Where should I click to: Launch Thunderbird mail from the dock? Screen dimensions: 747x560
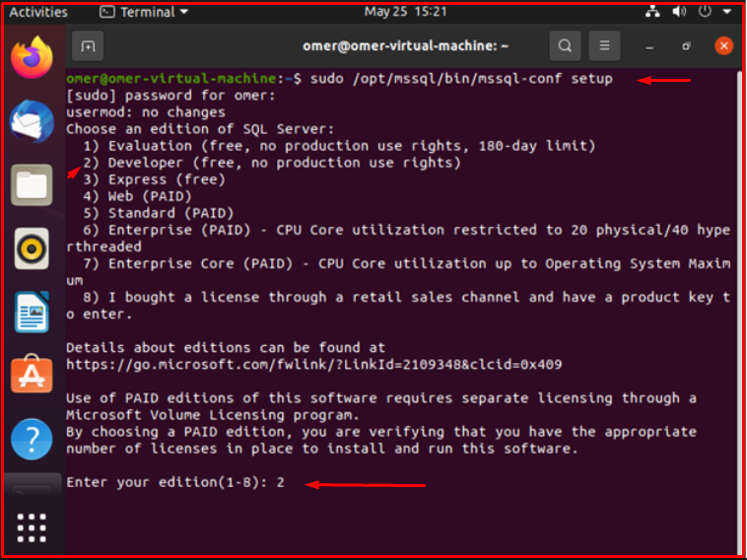32,121
